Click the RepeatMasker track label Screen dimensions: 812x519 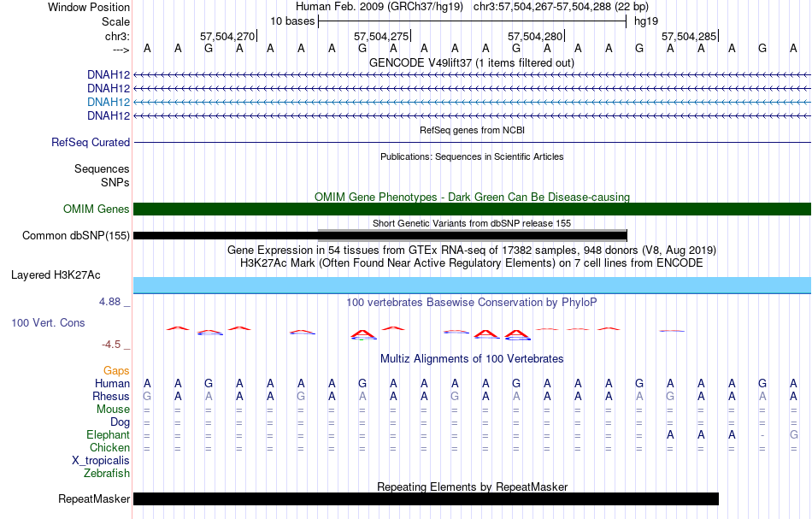[x=94, y=498]
